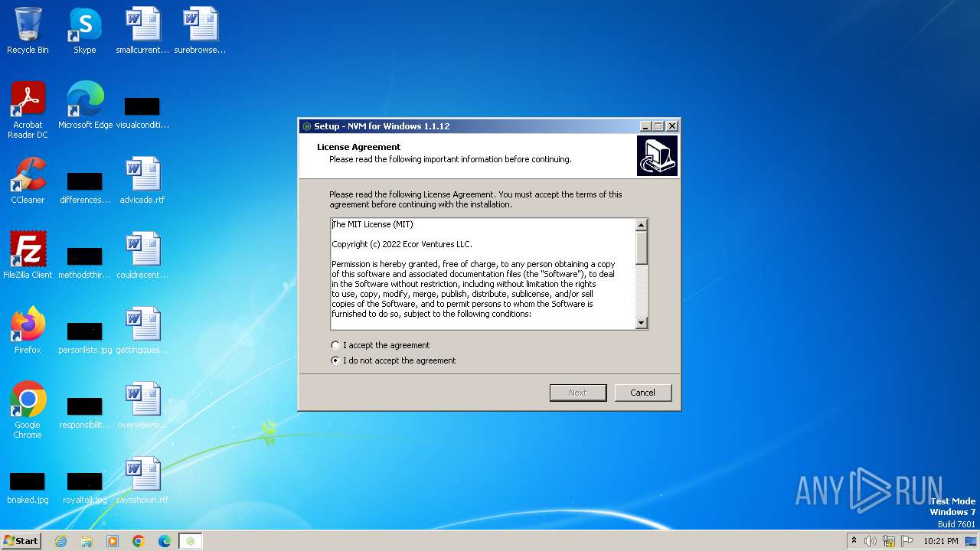Minimize the NVM Setup window
Image resolution: width=980 pixels, height=551 pixels.
click(x=645, y=126)
